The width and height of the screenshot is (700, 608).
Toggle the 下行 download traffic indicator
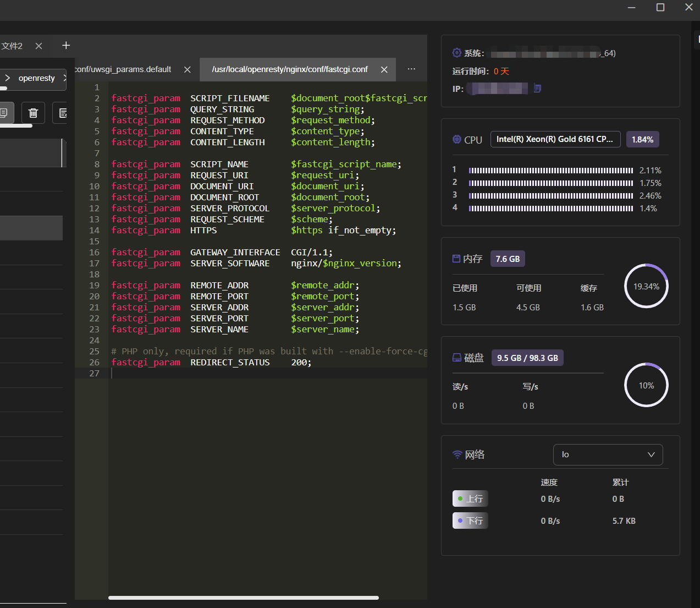click(470, 521)
